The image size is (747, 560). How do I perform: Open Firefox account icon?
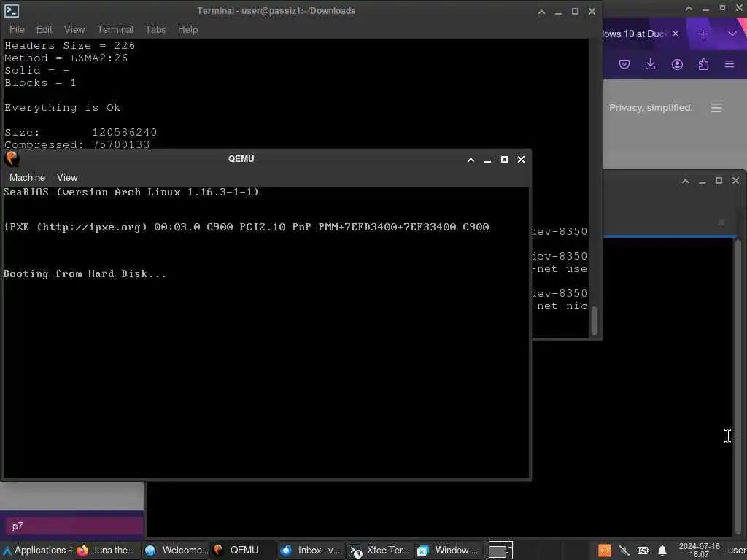point(677,64)
